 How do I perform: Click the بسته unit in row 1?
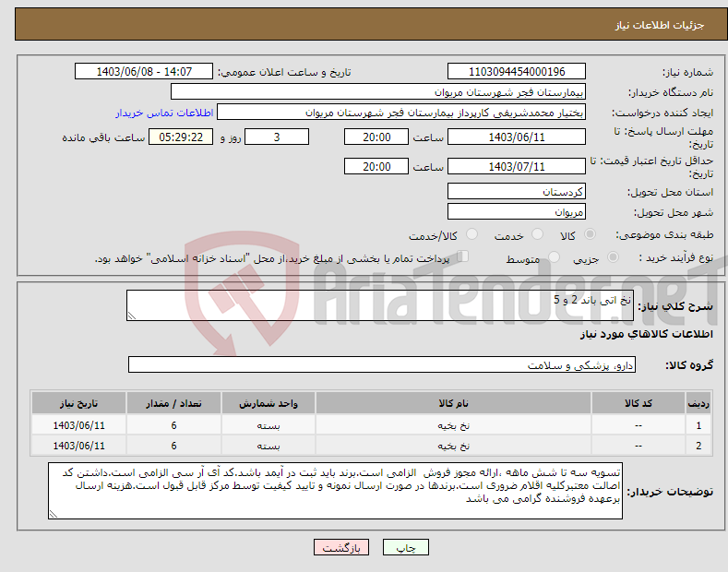(268, 425)
